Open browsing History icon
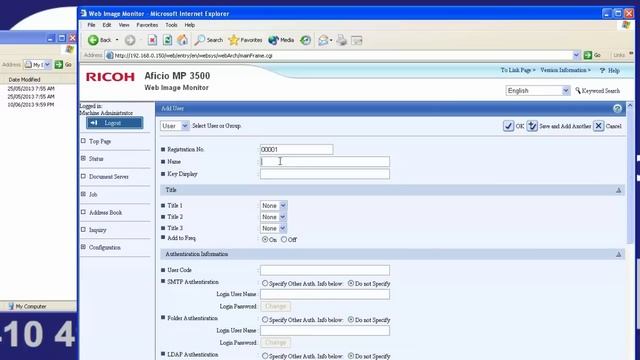Image resolution: width=640 pixels, height=360 pixels. coord(305,40)
